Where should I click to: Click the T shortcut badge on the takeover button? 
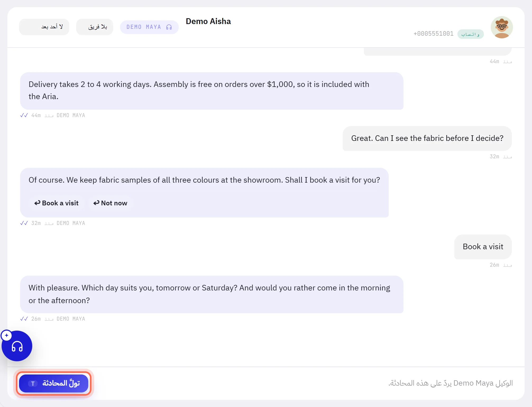33,383
